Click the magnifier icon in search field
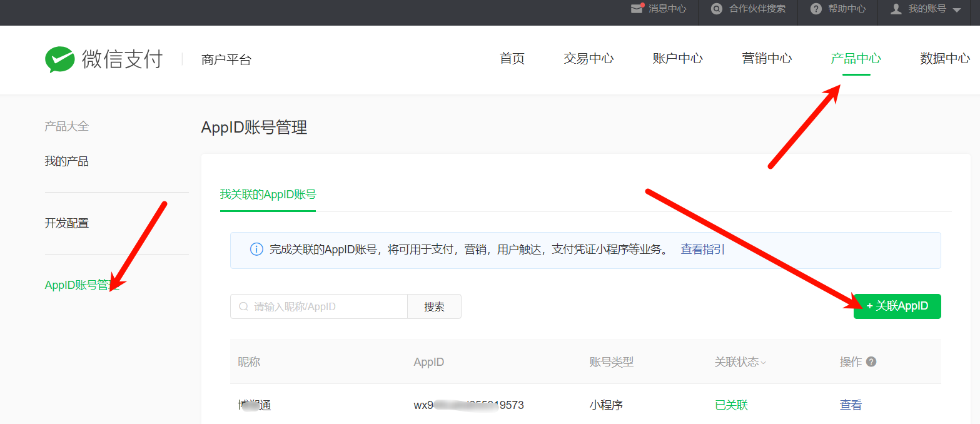 click(244, 306)
